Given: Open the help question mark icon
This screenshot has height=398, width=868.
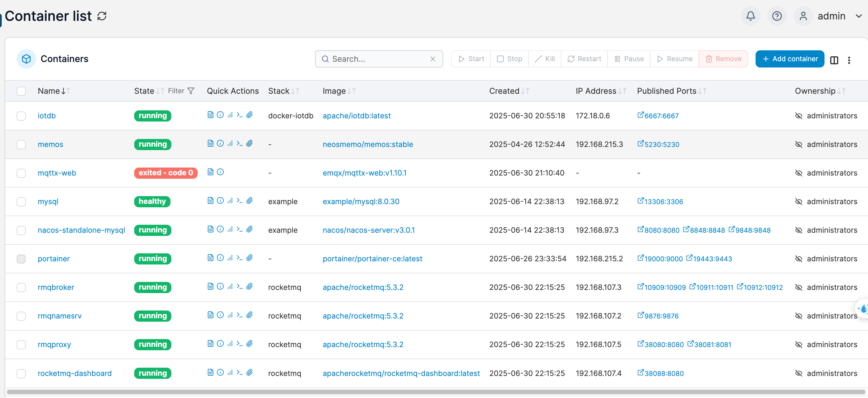Looking at the screenshot, I should pyautogui.click(x=777, y=16).
